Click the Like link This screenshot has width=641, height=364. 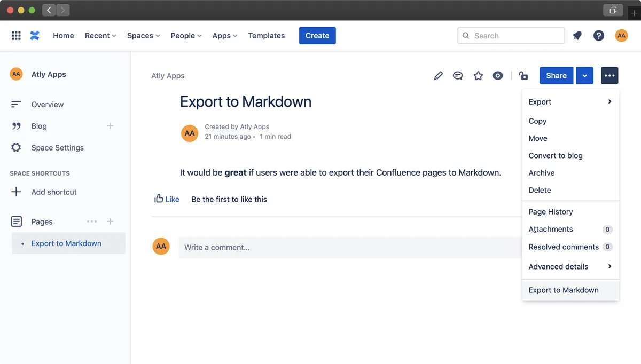point(173,199)
